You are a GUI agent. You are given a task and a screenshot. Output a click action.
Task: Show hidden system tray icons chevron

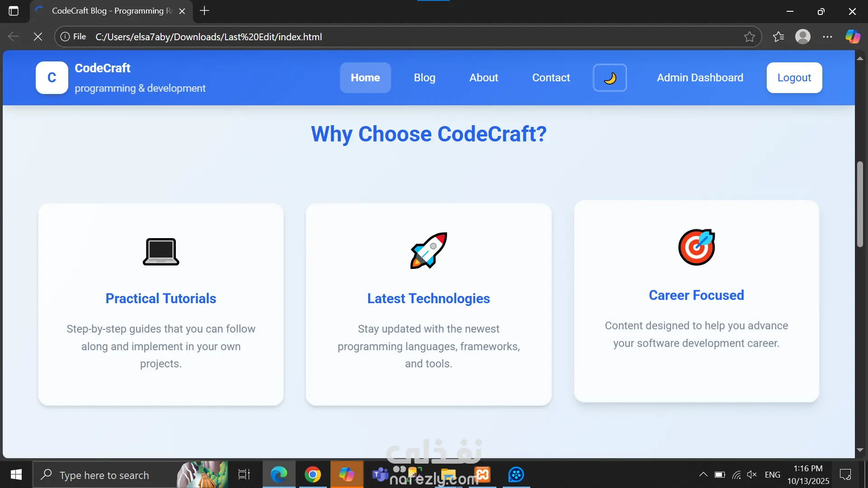[703, 474]
